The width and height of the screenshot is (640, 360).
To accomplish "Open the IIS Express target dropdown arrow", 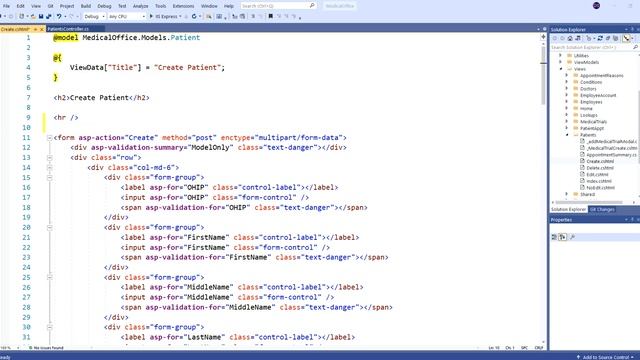I will pyautogui.click(x=180, y=16).
